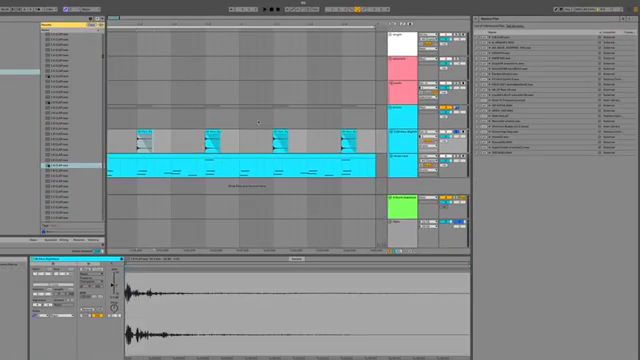Select the grey Main track header
640x360 pixels.
tap(402, 233)
